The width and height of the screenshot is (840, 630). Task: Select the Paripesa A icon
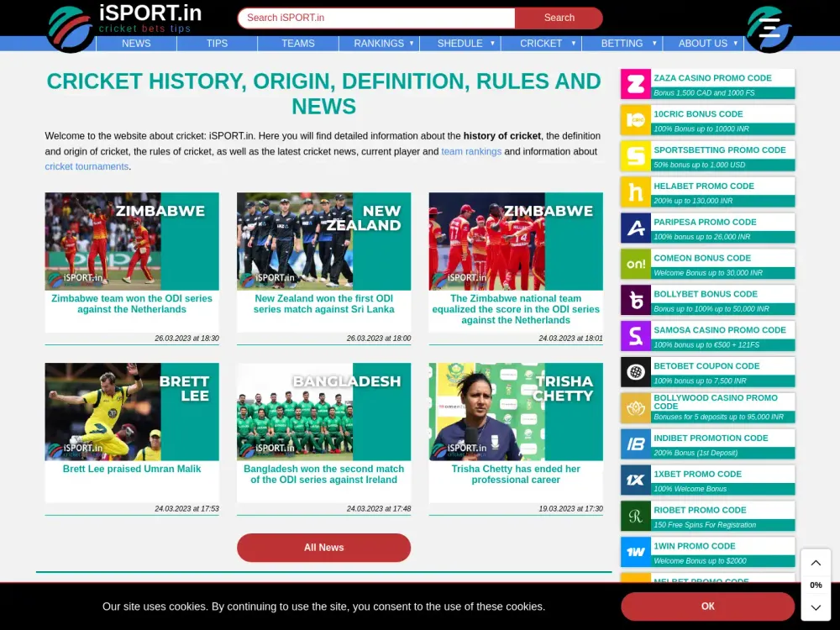636,228
